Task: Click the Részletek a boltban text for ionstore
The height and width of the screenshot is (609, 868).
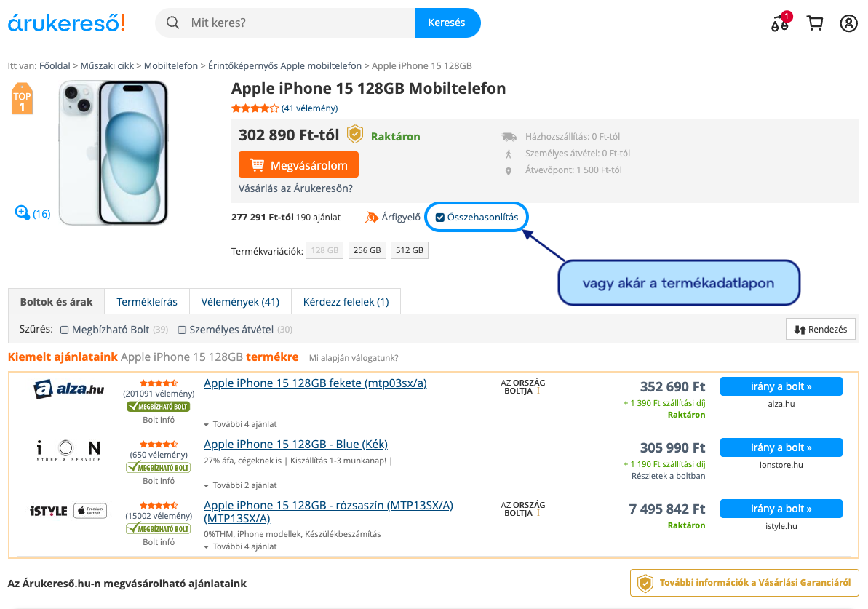Action: click(668, 476)
